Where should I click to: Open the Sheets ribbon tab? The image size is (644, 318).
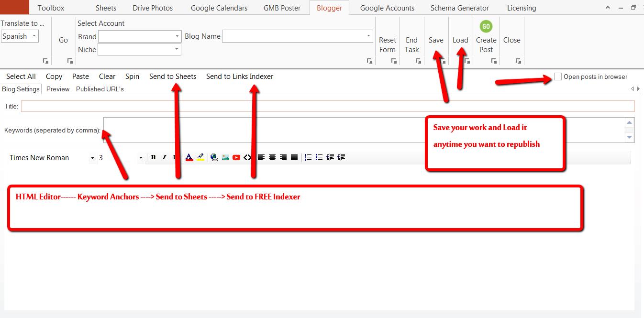pyautogui.click(x=106, y=8)
